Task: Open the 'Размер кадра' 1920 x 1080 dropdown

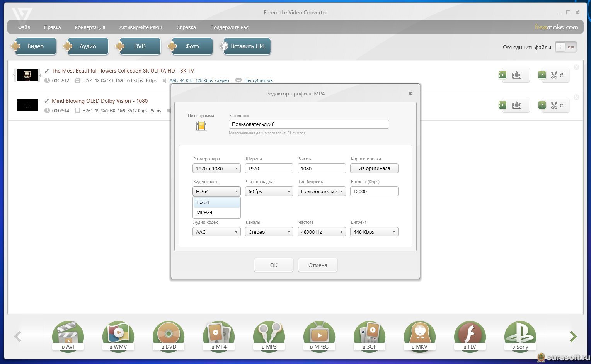Action: [216, 168]
